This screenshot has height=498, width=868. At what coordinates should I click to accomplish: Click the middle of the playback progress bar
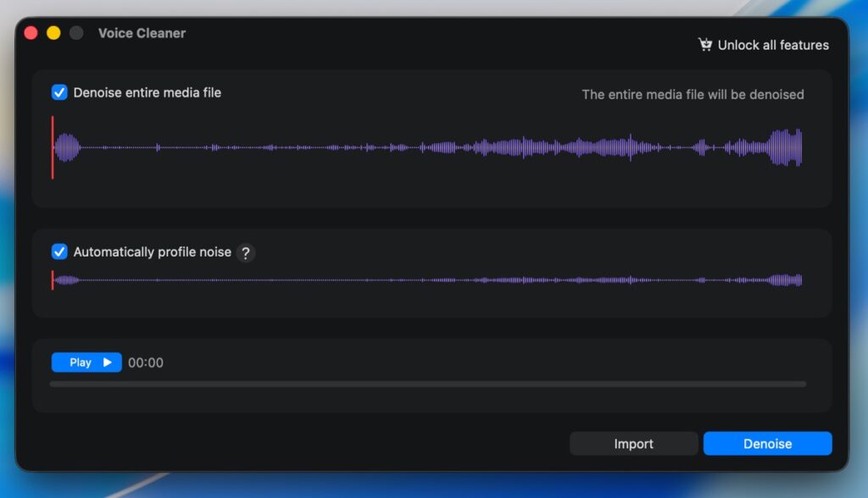coord(428,384)
